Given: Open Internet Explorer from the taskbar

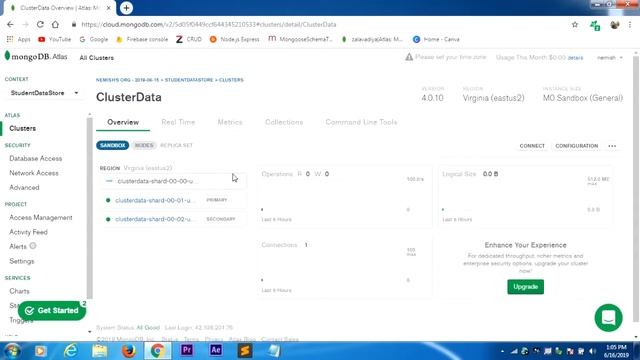Looking at the screenshot, I should pos(70,351).
